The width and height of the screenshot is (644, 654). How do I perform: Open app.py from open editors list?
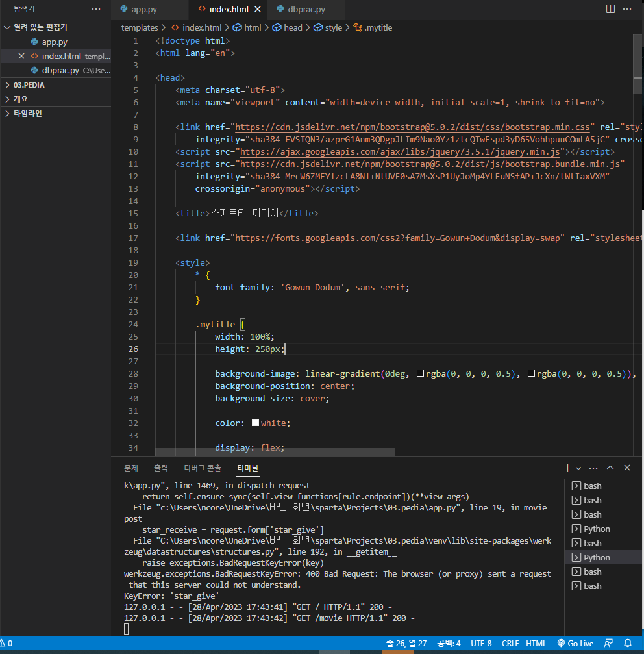click(x=56, y=42)
